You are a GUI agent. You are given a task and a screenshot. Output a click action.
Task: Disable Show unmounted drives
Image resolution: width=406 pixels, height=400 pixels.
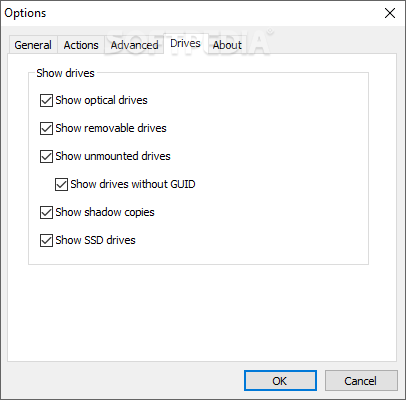coord(46,156)
